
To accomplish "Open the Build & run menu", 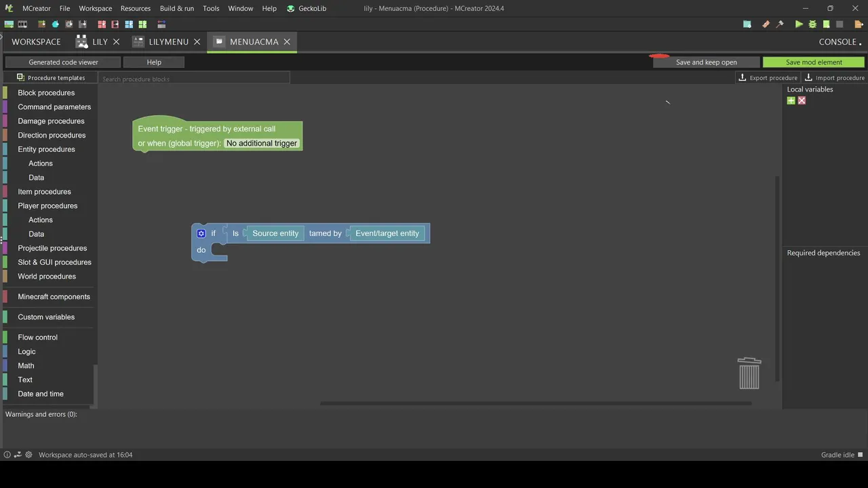I will tap(177, 8).
